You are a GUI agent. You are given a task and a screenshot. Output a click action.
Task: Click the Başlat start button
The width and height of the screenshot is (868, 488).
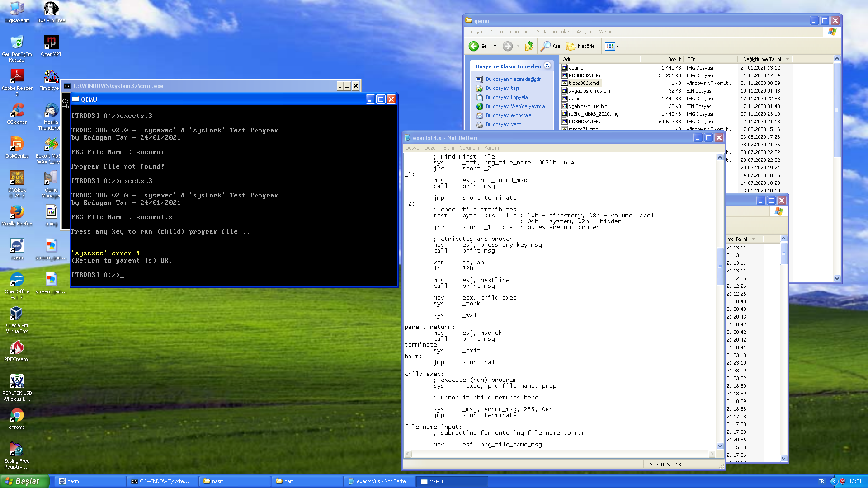point(24,481)
